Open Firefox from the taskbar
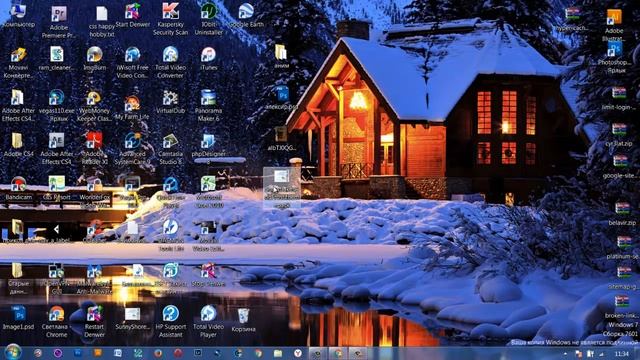Viewport: 640px width, 360px height. [158, 353]
